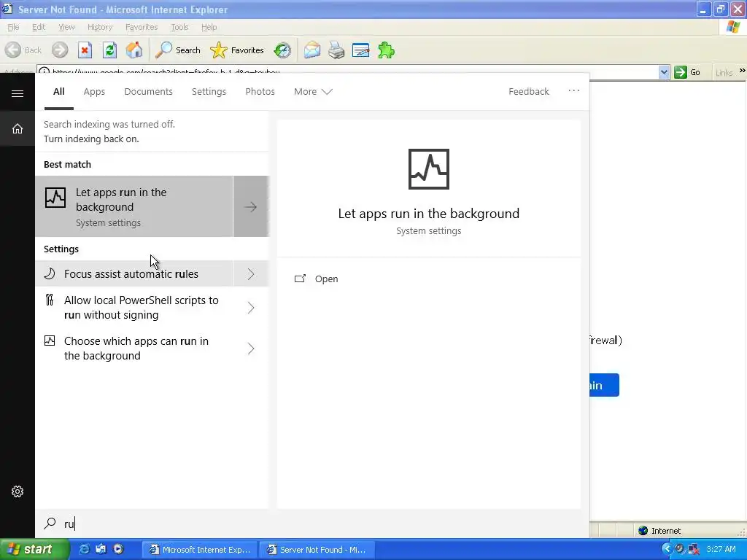Click the Home icon in search sidebar
The height and width of the screenshot is (560, 747).
tap(18, 128)
